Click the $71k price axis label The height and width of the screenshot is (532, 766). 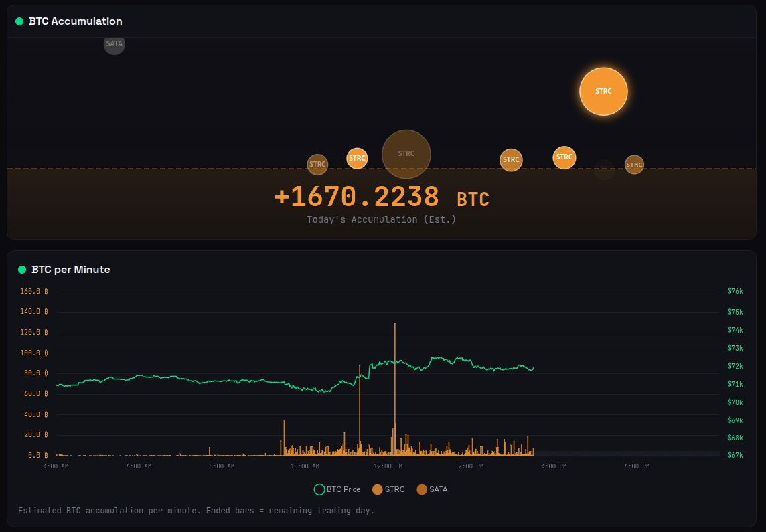tap(735, 384)
